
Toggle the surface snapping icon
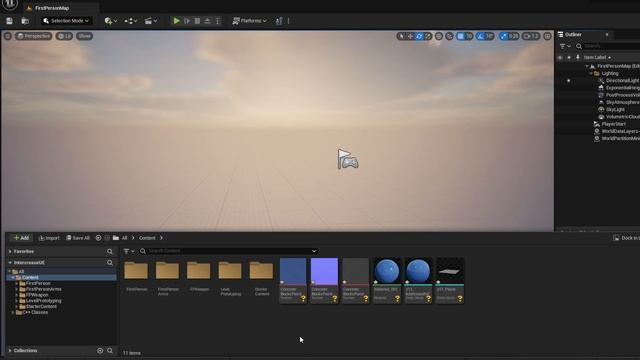pyautogui.click(x=449, y=36)
